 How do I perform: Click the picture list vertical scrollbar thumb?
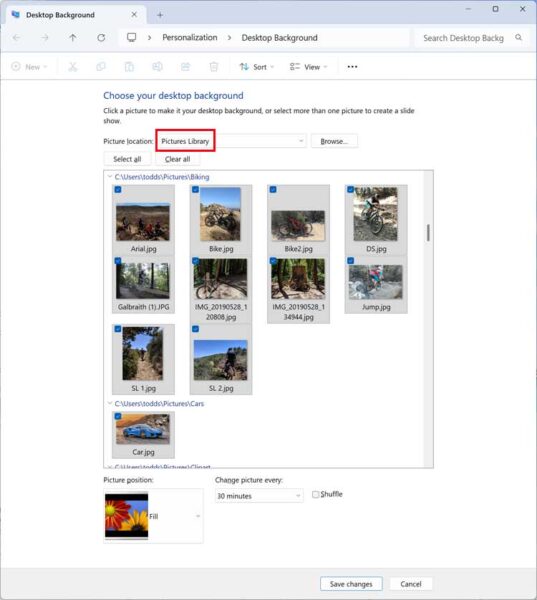click(428, 233)
